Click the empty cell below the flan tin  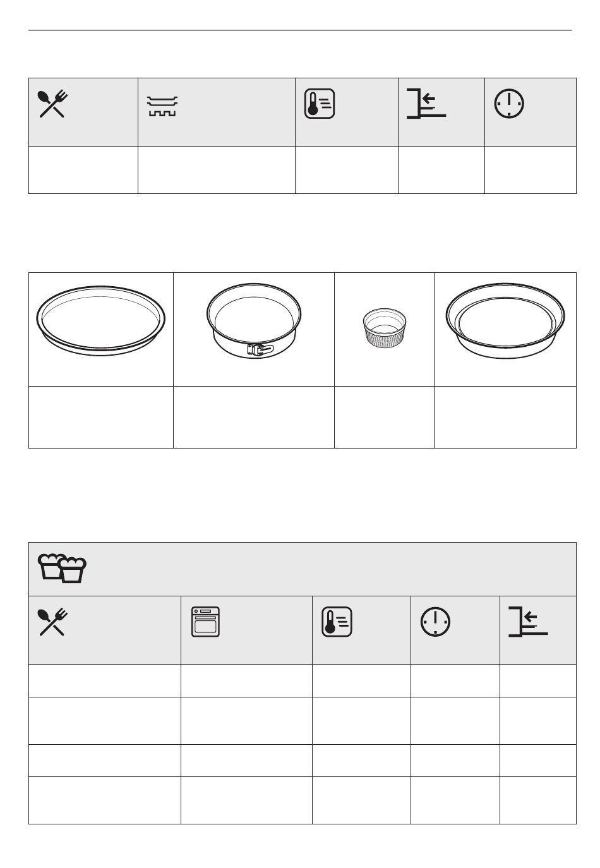(x=505, y=417)
